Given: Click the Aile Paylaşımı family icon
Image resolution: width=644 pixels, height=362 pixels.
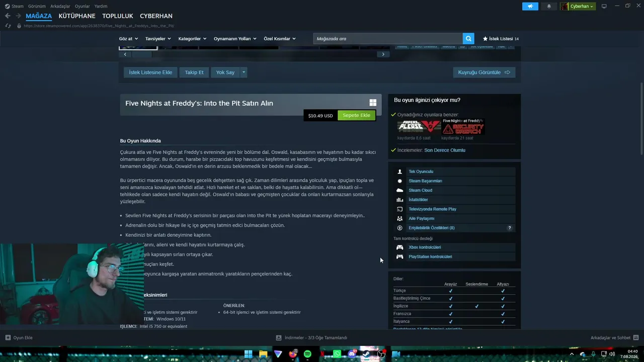Looking at the screenshot, I should tap(399, 219).
